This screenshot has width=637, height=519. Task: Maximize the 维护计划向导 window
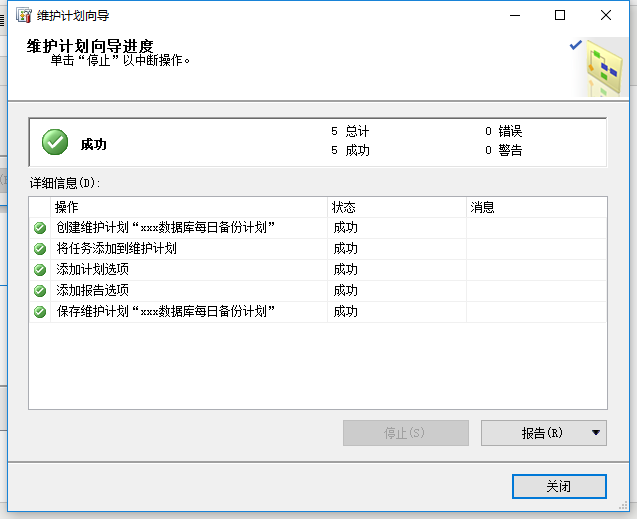560,15
